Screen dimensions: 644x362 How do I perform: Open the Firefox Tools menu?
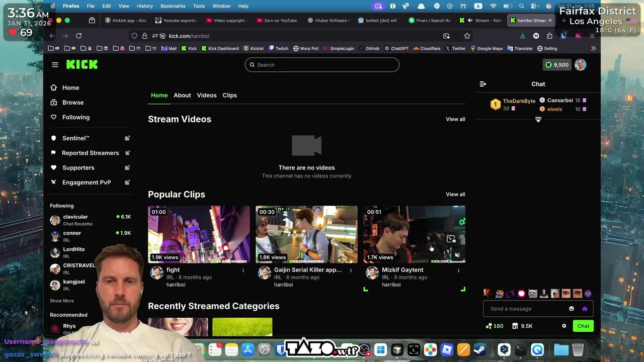(199, 6)
